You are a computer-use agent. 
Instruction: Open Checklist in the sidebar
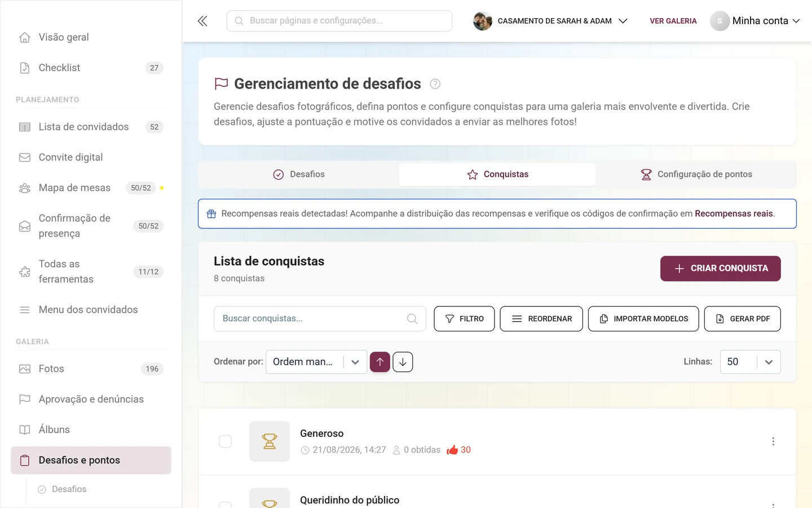click(91, 68)
